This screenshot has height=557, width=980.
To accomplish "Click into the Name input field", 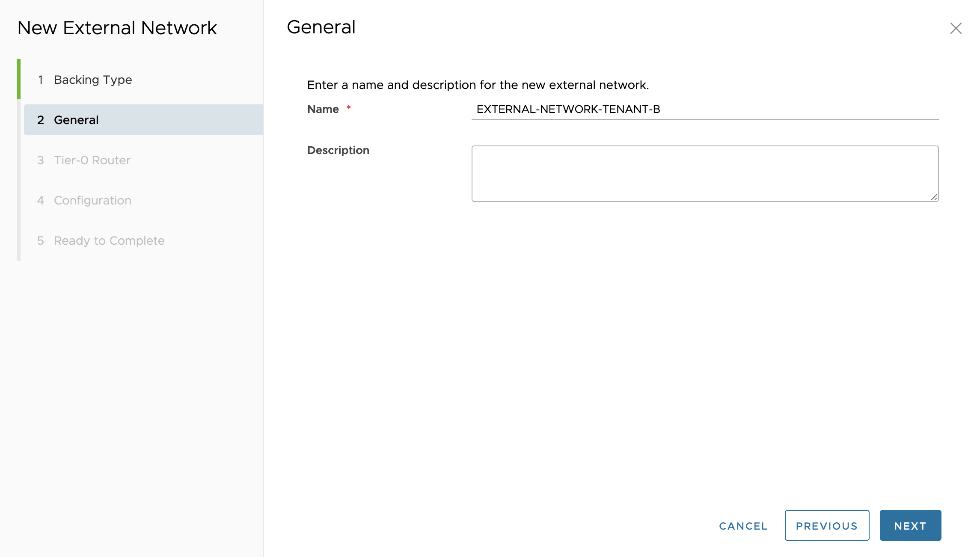I will (704, 110).
